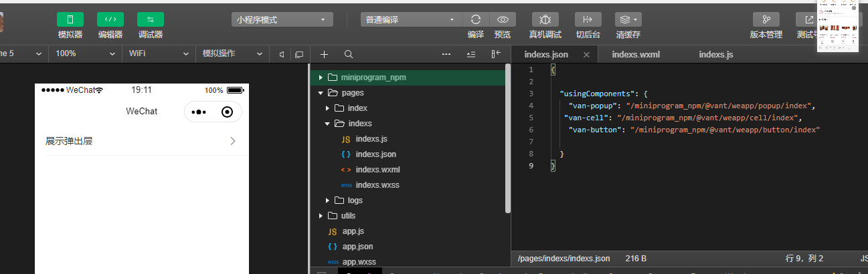
Task: Click the switch to background (切后台) icon
Action: coord(588,19)
